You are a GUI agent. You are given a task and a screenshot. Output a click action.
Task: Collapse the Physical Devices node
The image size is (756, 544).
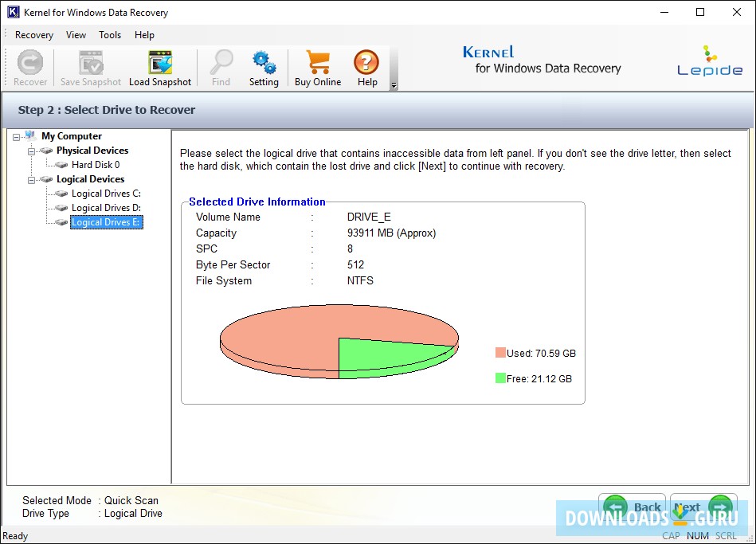pyautogui.click(x=31, y=151)
